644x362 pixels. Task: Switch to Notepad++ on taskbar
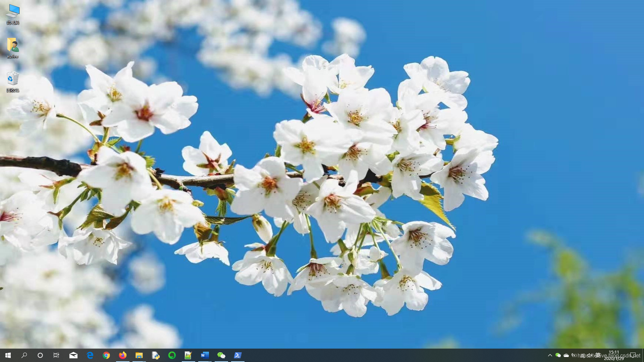188,355
